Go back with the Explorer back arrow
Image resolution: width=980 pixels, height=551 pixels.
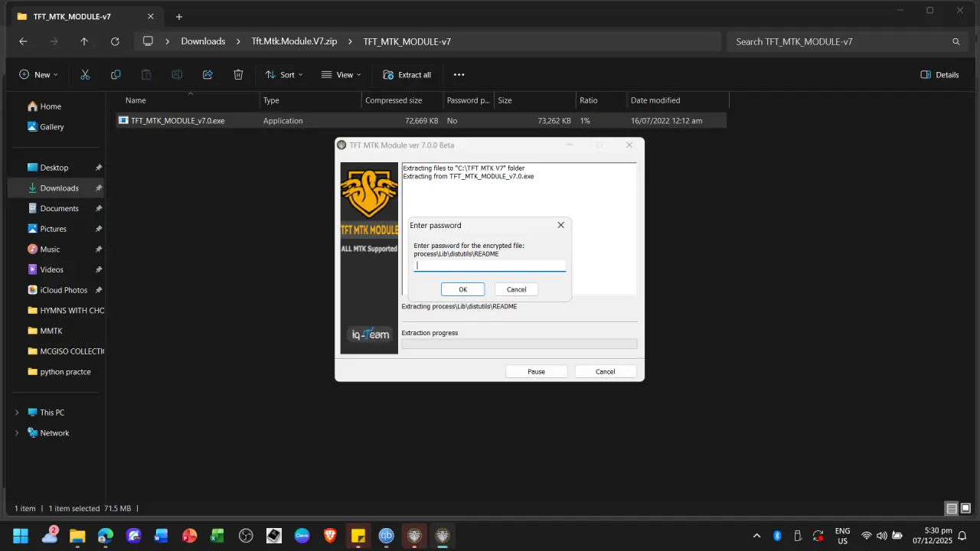pyautogui.click(x=23, y=41)
